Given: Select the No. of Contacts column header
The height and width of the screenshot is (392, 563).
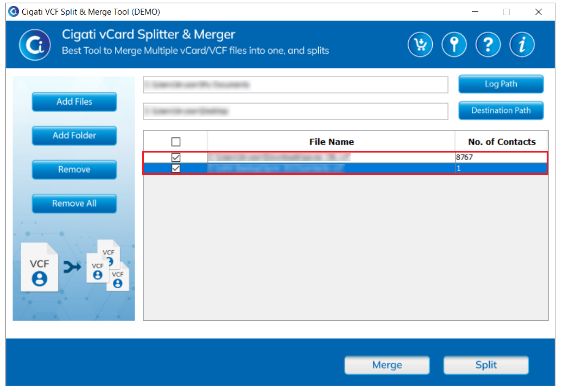Looking at the screenshot, I should coord(502,142).
